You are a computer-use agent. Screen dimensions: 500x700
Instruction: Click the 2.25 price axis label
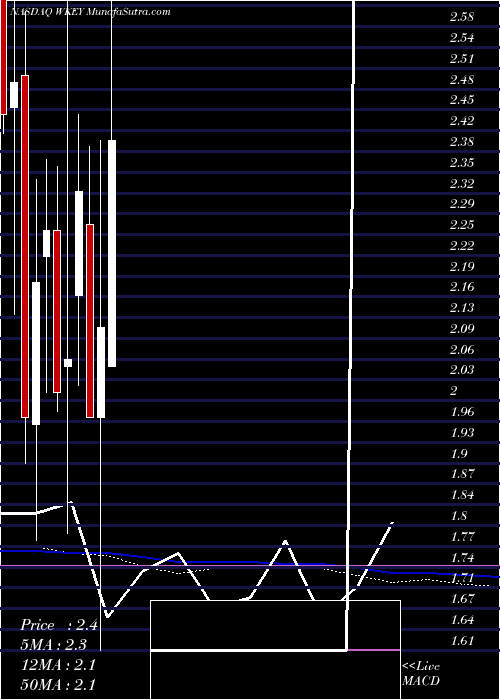(x=462, y=225)
